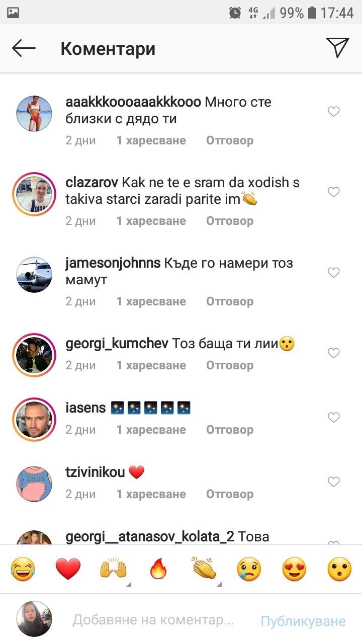Viewport: 362px width, 644px height.
Task: Reply to jamesonjohnns comment
Action: tap(230, 301)
